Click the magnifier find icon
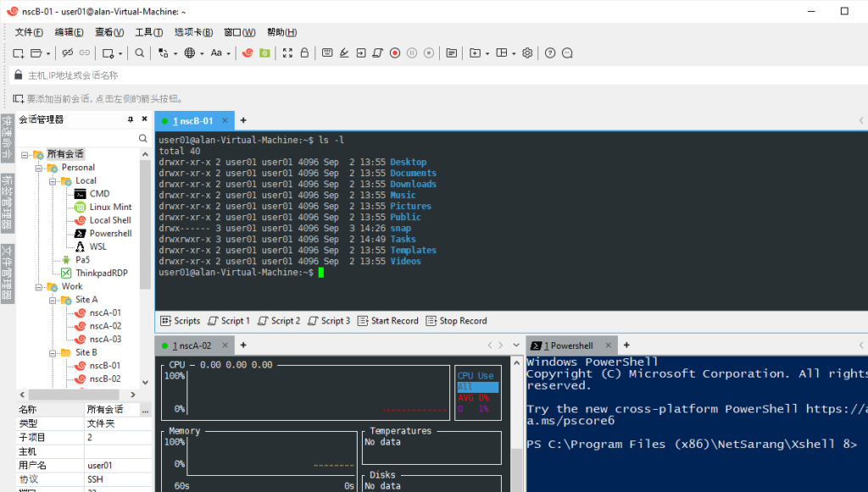Image resolution: width=868 pixels, height=492 pixels. (x=139, y=53)
